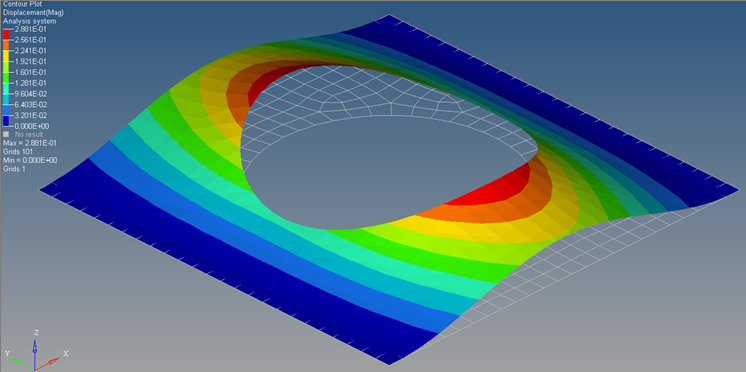Click the 0.000E+00 legend value
Image resolution: width=746 pixels, height=372 pixels.
pyautogui.click(x=31, y=126)
